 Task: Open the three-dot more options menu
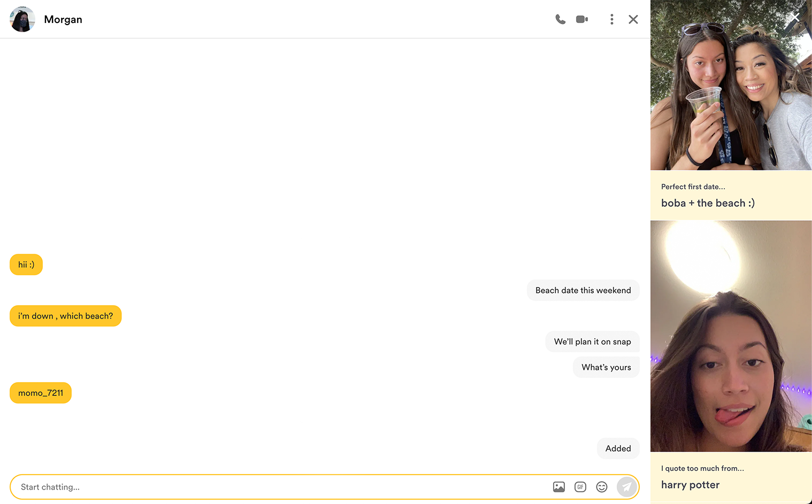(611, 19)
